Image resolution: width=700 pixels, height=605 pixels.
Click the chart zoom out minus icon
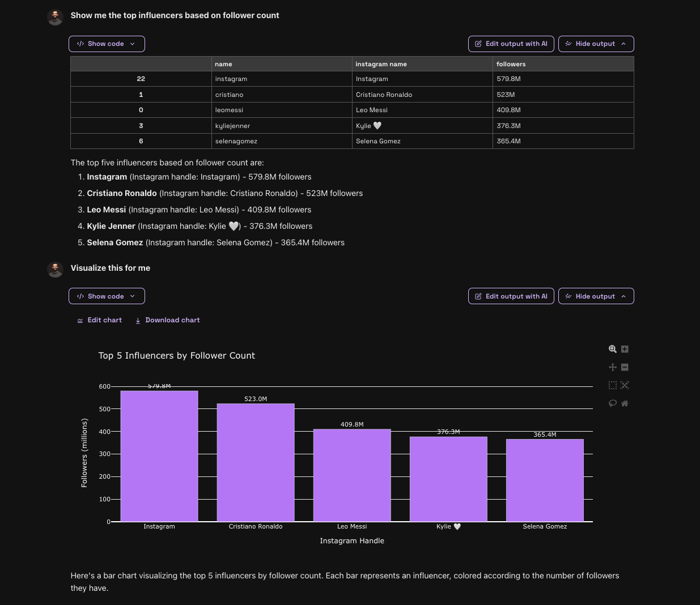pyautogui.click(x=625, y=367)
